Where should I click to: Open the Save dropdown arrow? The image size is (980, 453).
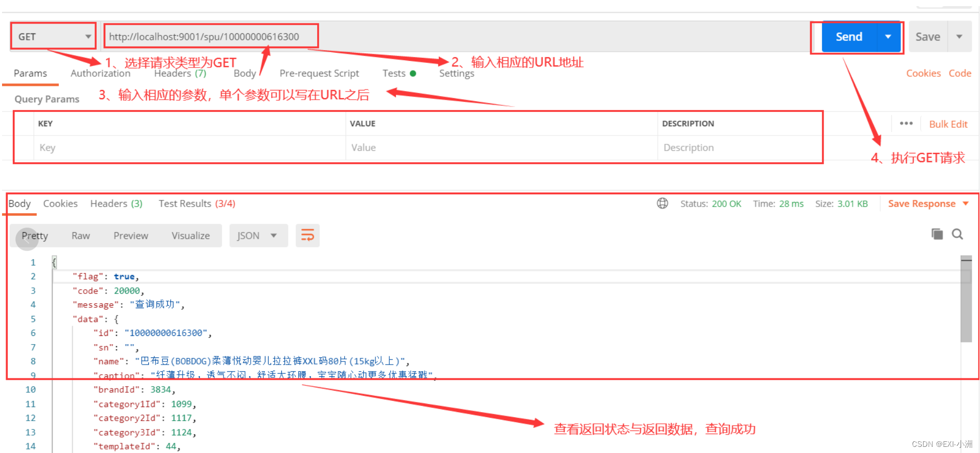point(960,37)
